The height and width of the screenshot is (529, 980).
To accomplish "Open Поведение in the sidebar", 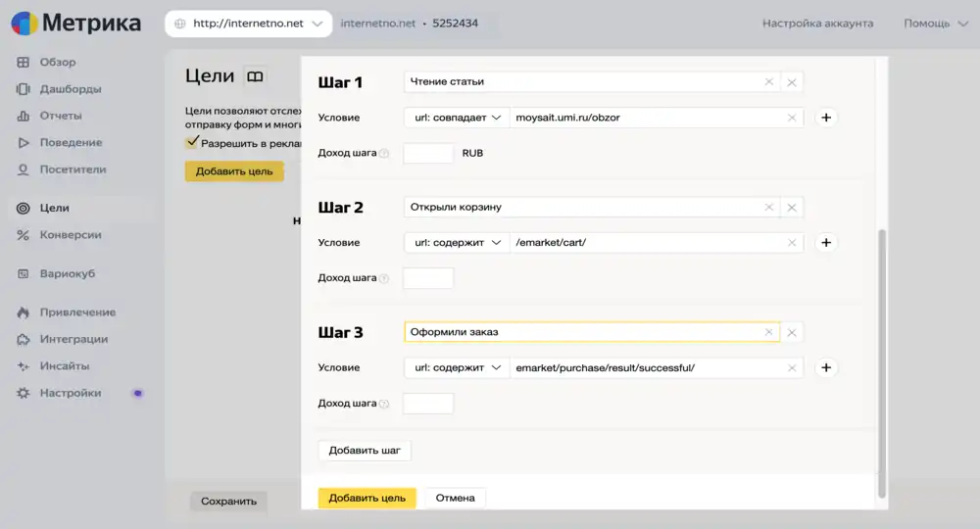I will coord(71,142).
